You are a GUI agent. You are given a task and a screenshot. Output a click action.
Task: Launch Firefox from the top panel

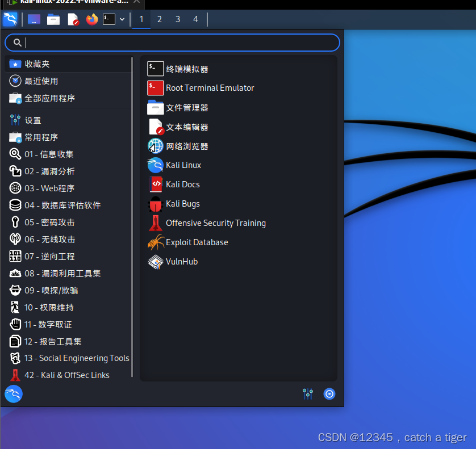click(x=92, y=19)
